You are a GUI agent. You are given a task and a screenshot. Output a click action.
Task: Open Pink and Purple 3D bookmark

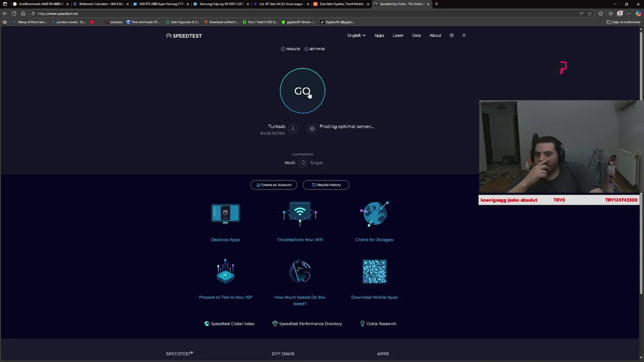[143, 22]
